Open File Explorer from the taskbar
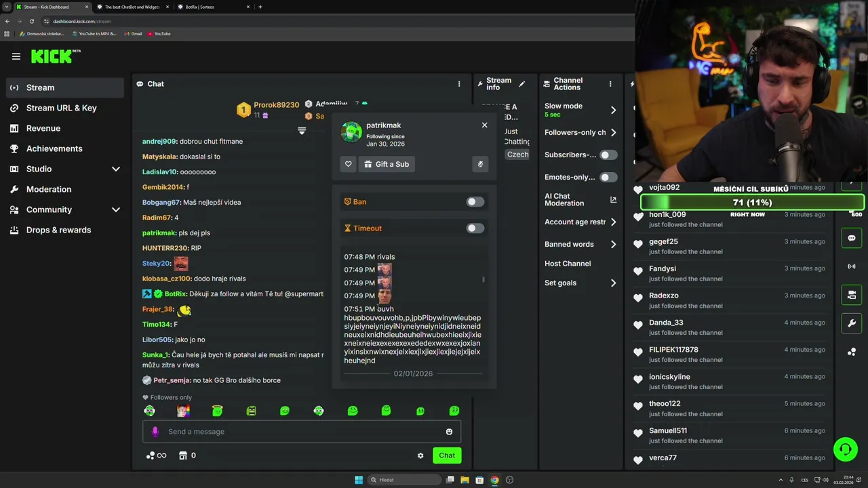The width and height of the screenshot is (868, 488). [x=465, y=480]
